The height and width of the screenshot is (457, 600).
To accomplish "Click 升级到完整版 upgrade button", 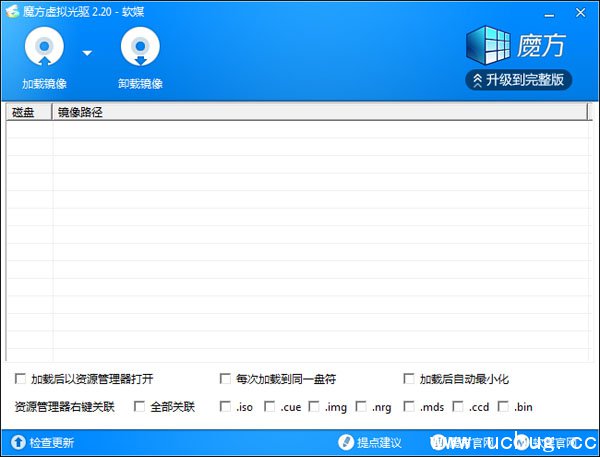I will pyautogui.click(x=518, y=80).
